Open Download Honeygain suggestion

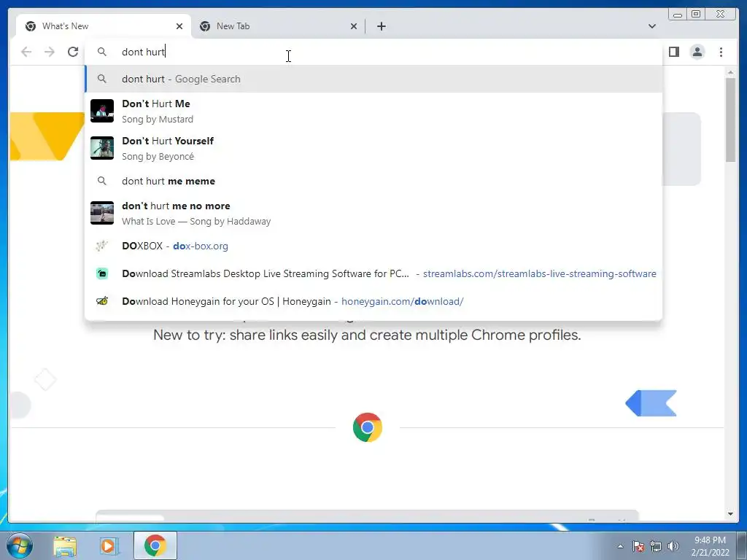[x=373, y=301]
